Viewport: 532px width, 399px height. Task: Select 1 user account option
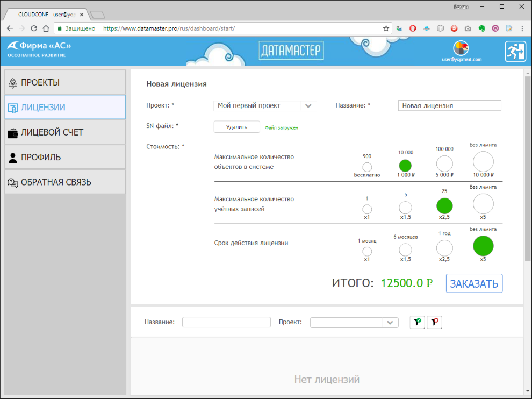pyautogui.click(x=367, y=209)
